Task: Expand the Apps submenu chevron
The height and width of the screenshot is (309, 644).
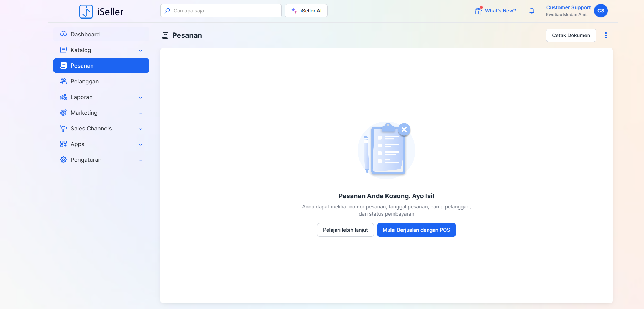Action: (140, 144)
